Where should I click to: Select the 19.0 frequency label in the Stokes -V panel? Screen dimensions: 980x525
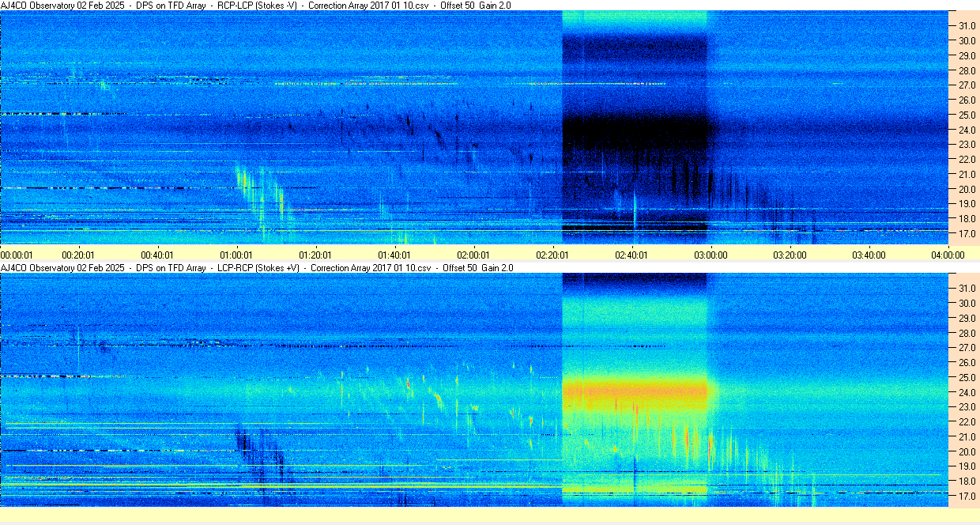pyautogui.click(x=967, y=205)
